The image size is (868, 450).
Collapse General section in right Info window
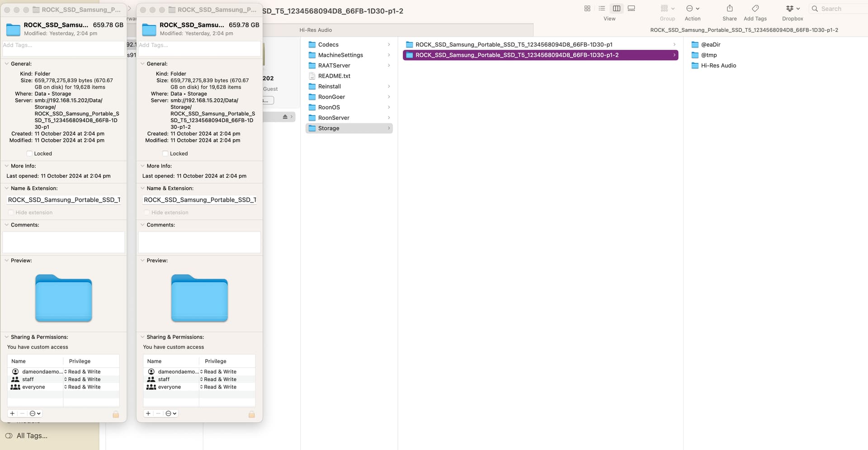click(x=142, y=64)
